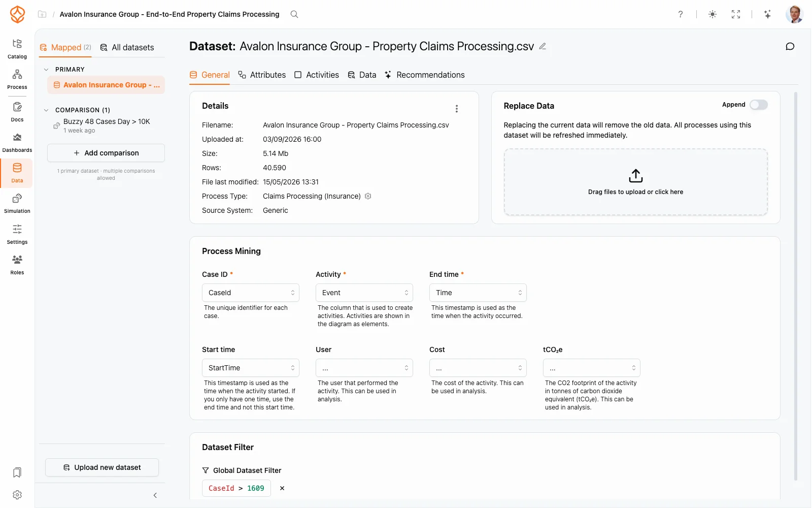Open the Cost column dropdown

pyautogui.click(x=478, y=368)
